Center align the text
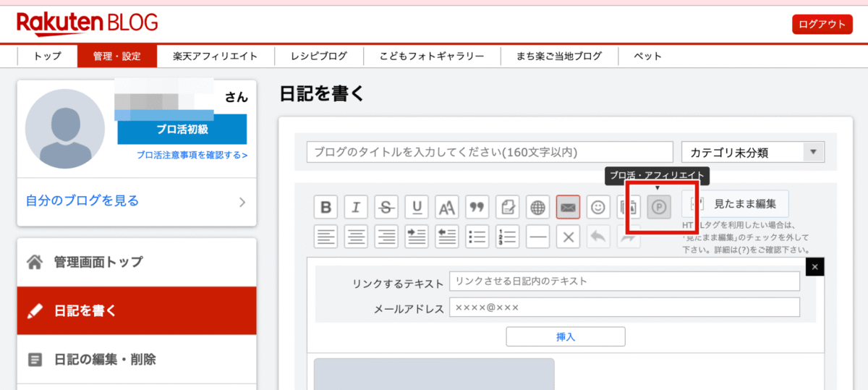This screenshot has height=390, width=868. click(x=356, y=237)
